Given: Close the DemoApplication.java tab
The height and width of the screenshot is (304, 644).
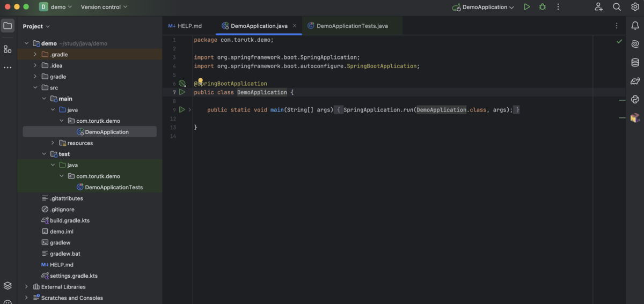Looking at the screenshot, I should click(295, 26).
